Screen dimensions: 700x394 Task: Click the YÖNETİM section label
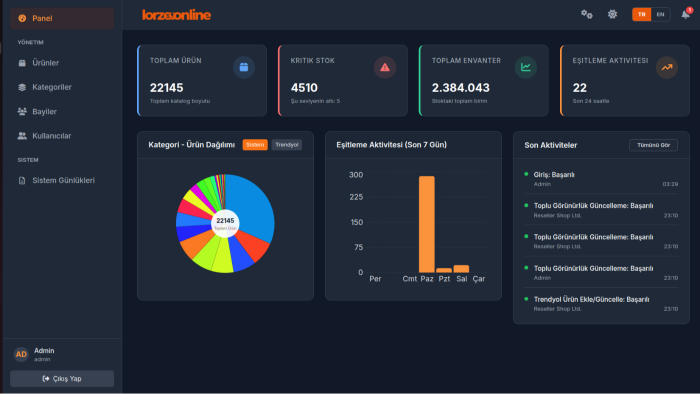[x=30, y=42]
